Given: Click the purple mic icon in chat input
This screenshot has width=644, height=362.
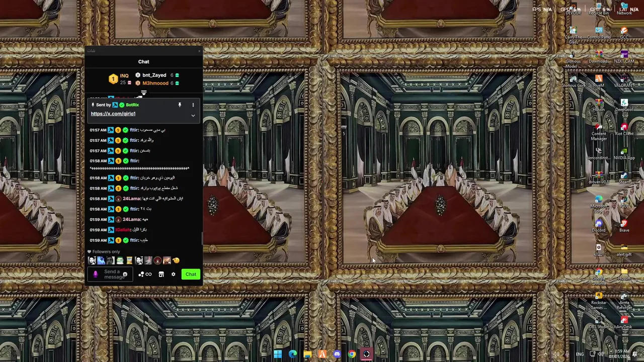Looking at the screenshot, I should (x=95, y=275).
